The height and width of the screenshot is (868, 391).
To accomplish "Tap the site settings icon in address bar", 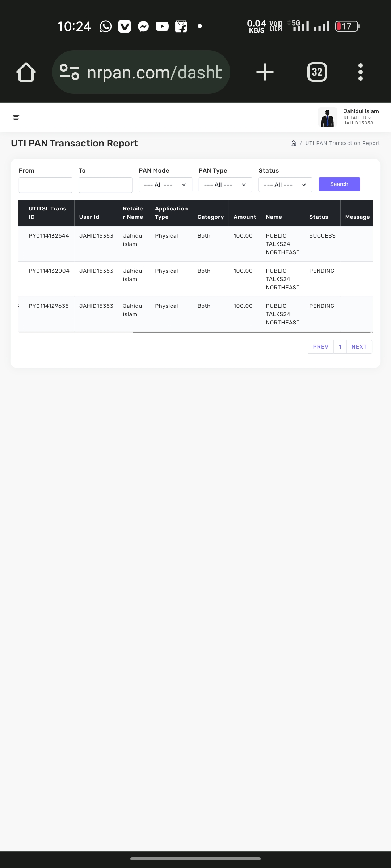I will point(69,72).
